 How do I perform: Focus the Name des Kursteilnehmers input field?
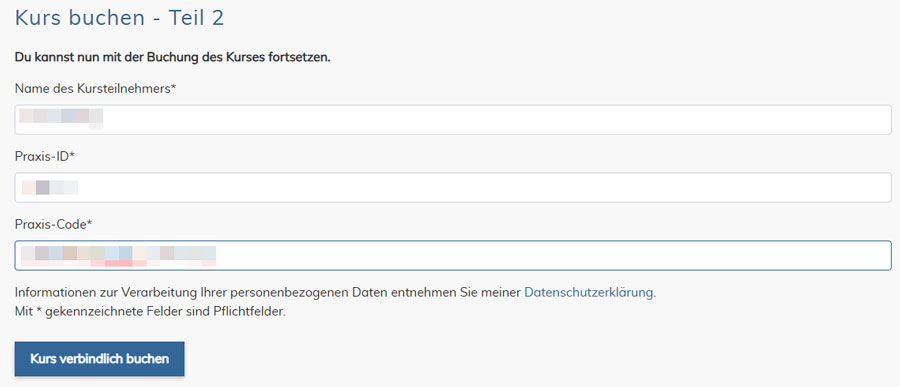tap(453, 119)
